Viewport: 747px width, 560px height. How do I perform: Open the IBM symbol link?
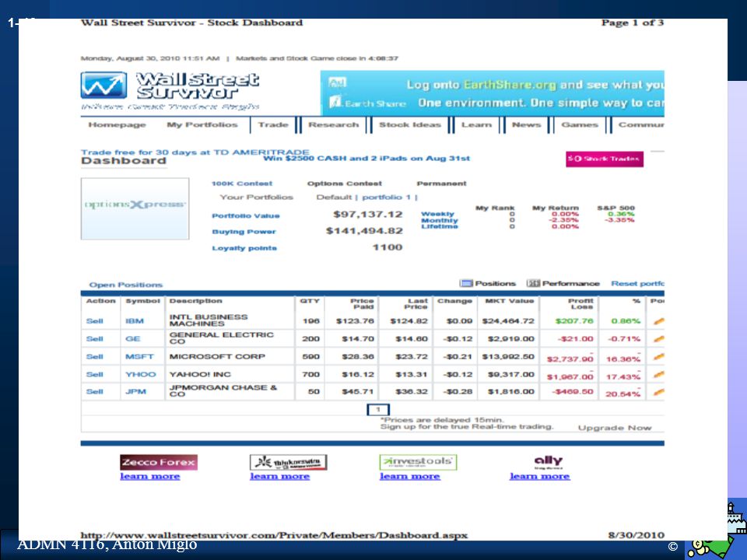[135, 321]
